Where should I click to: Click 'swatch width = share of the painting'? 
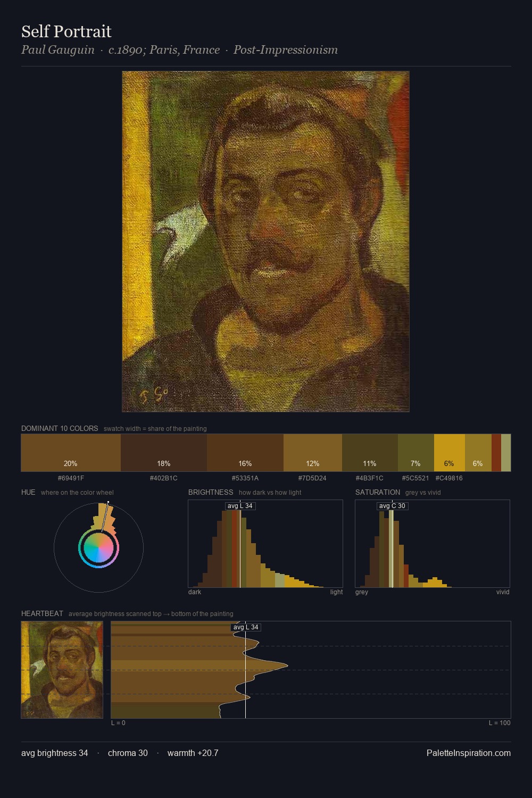155,429
